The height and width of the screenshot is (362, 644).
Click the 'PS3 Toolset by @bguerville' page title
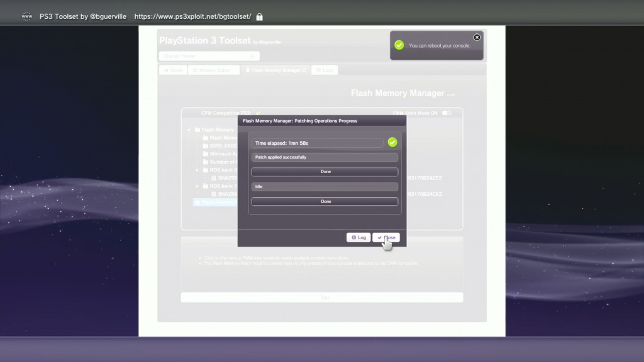[x=83, y=16]
